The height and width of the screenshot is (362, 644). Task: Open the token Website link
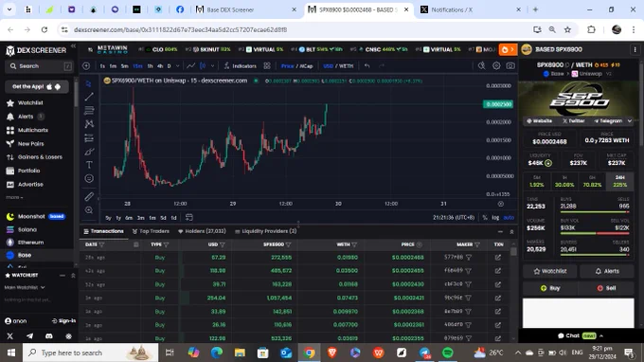pos(539,120)
